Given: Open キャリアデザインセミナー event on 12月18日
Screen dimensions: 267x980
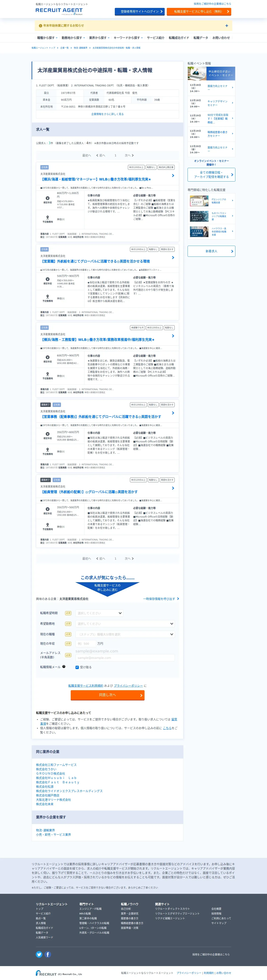Looking at the screenshot, I should (211, 103).
